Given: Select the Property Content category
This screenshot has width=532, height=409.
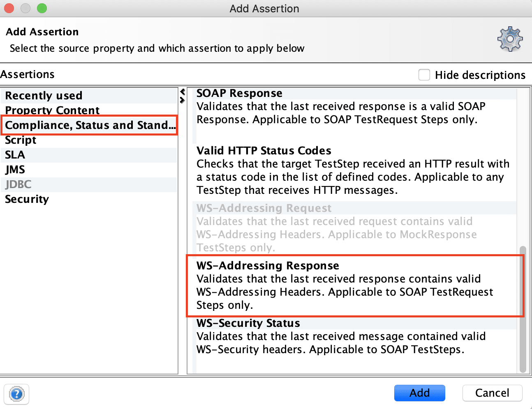Looking at the screenshot, I should coord(89,110).
